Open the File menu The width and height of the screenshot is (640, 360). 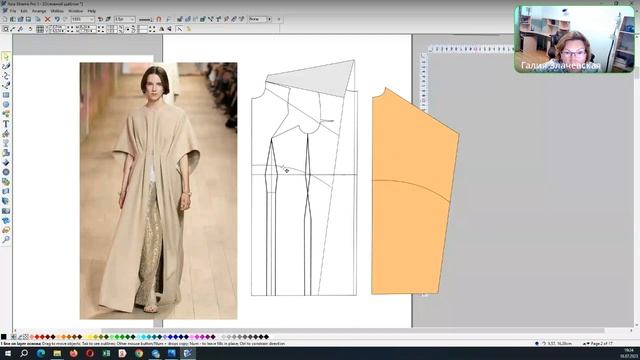(13, 11)
